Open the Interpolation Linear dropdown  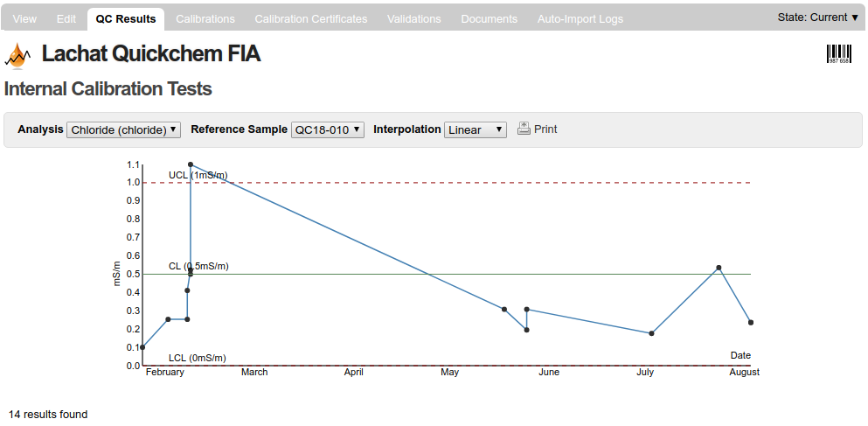[475, 129]
